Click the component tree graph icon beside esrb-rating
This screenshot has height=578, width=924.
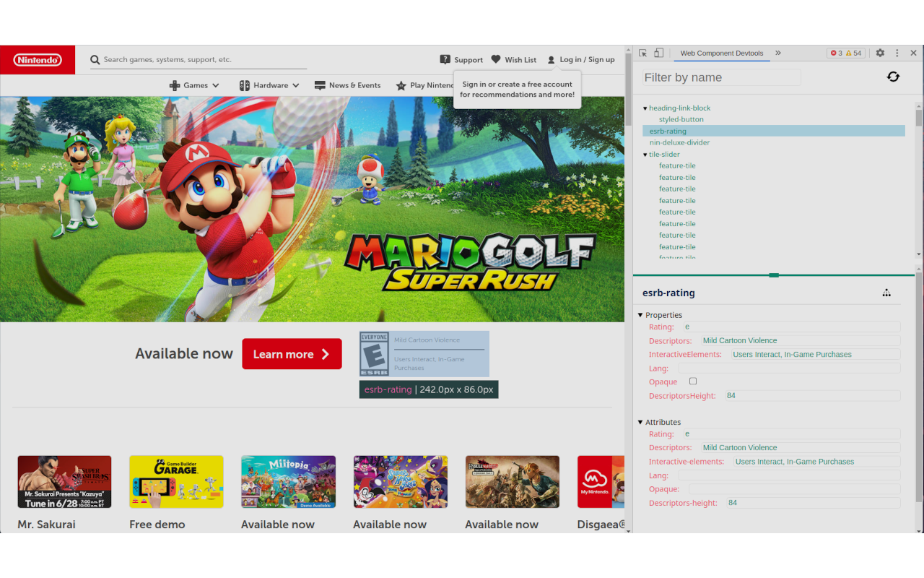point(886,293)
